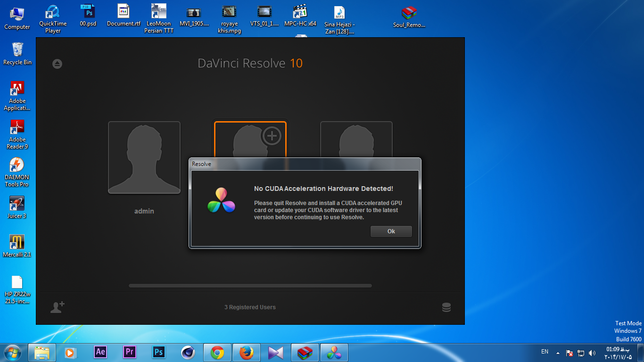Select the MVI_1905 video file icon
This screenshot has height=362, width=644.
[x=194, y=16]
